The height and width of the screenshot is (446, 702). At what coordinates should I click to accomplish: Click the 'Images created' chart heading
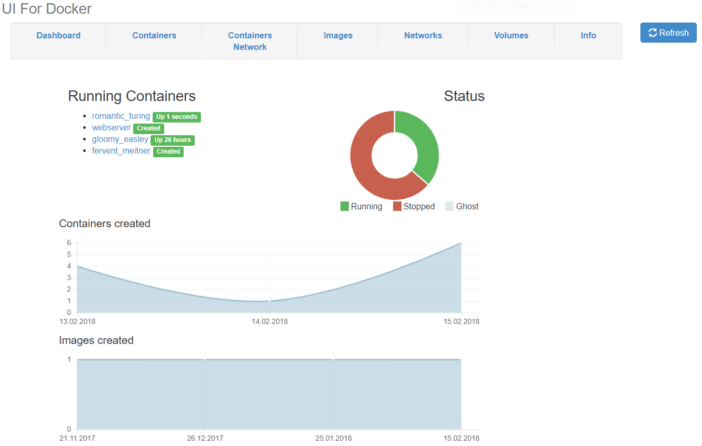tap(96, 340)
